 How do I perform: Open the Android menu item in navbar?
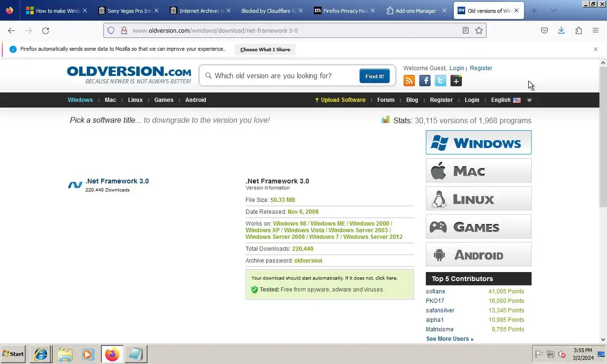[195, 100]
